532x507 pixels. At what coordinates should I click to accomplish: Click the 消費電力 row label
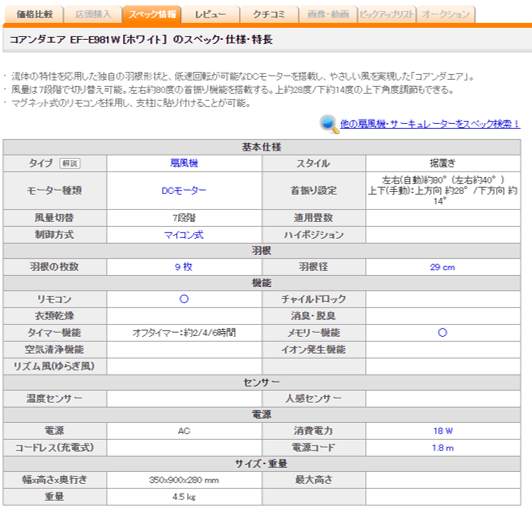click(314, 431)
